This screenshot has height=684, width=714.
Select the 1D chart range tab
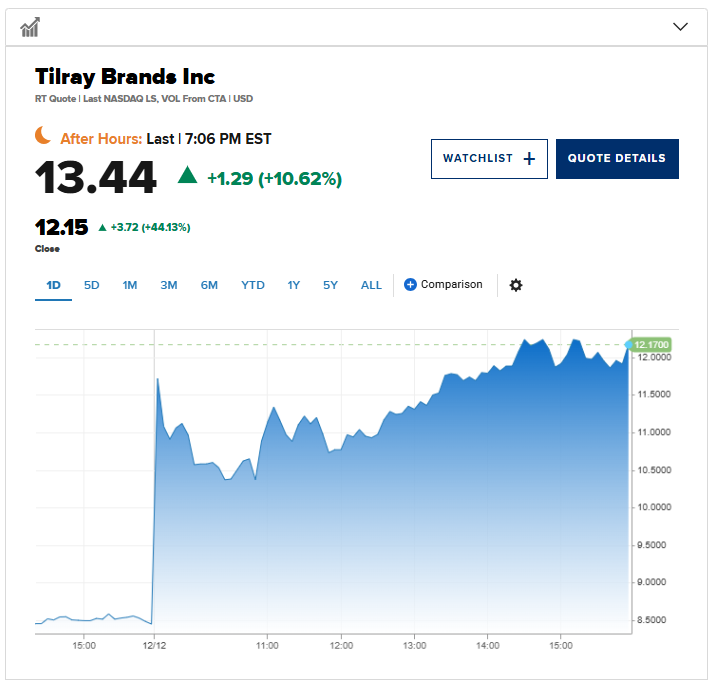[54, 285]
